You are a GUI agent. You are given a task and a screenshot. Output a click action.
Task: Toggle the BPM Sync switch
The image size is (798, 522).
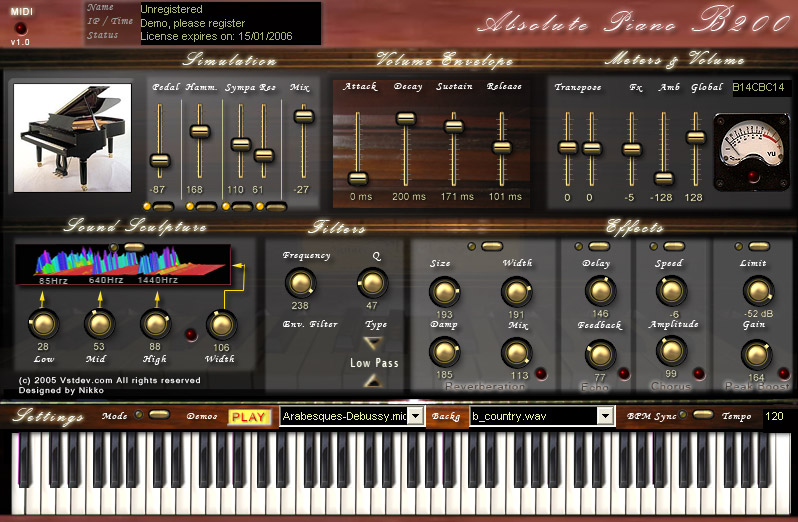pos(703,414)
